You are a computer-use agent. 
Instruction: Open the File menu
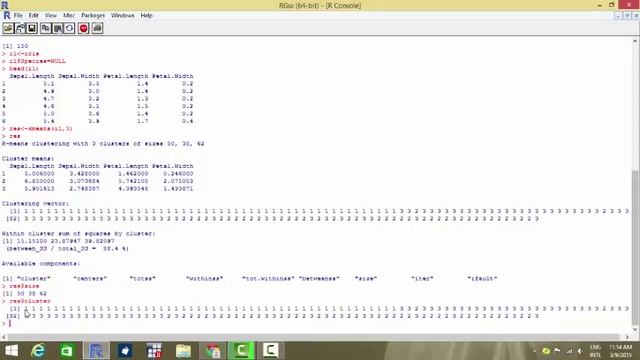[x=18, y=16]
